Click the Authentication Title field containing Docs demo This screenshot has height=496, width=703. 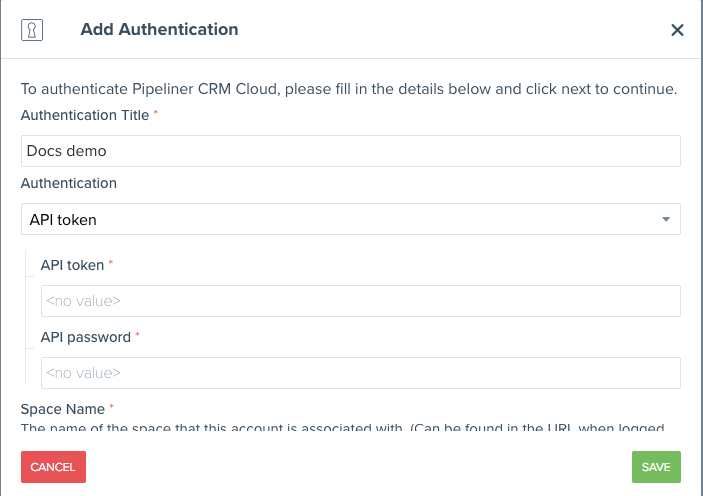[x=350, y=151]
